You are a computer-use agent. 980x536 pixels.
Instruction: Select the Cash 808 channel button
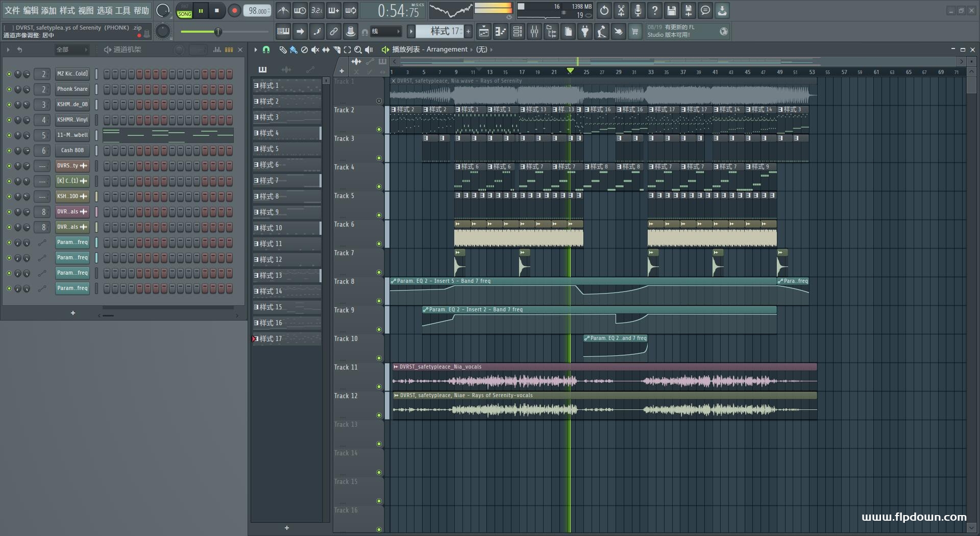point(72,151)
